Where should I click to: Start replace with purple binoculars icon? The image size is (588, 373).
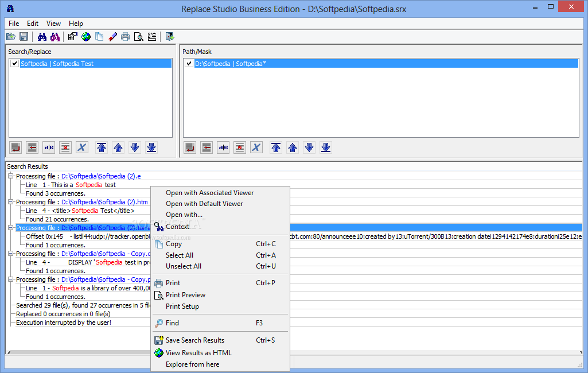click(x=55, y=37)
